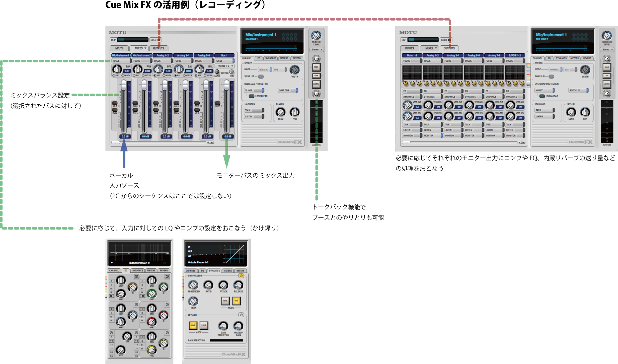Enable VLIMIT in the right mixer overload protection
This screenshot has height=364, width=618.
[x=545, y=90]
